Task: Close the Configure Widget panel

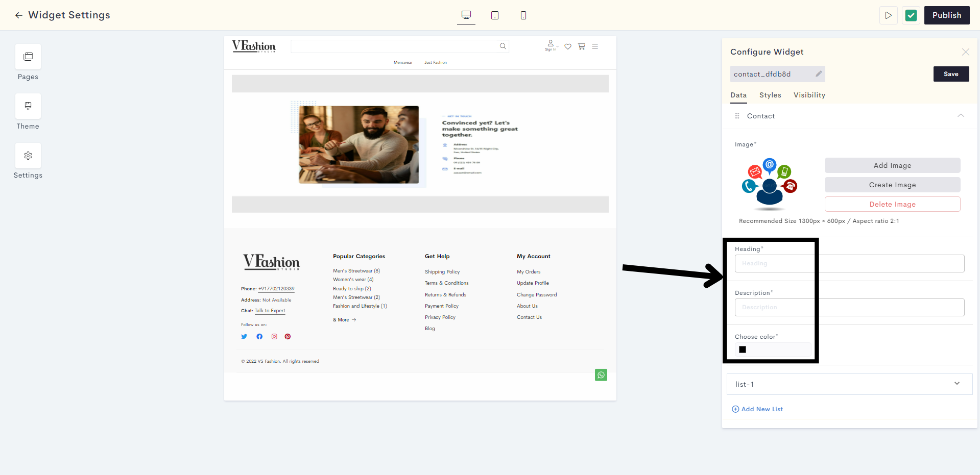Action: 965,52
